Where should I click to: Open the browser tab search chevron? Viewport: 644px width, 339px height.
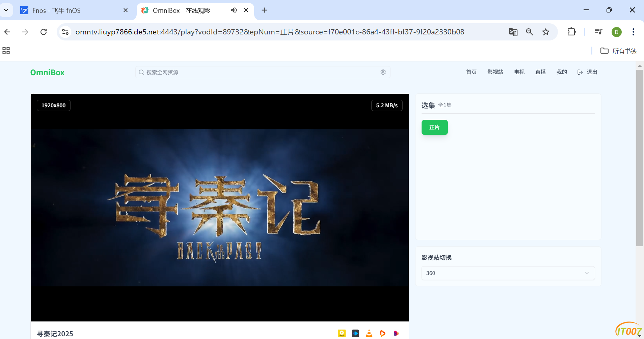[x=6, y=10]
